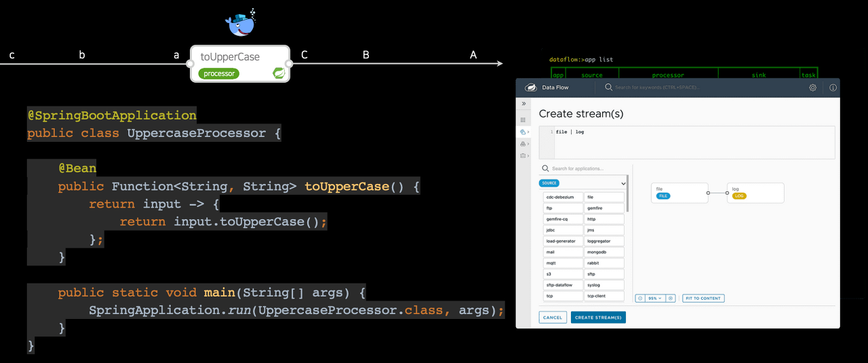Click the processor column header in shell table
This screenshot has height=363, width=868.
pyautogui.click(x=668, y=75)
